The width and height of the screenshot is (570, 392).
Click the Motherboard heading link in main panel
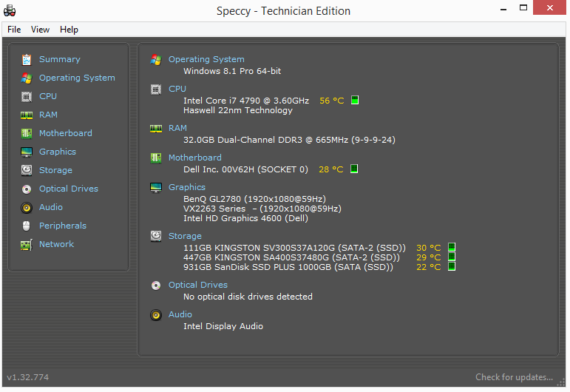(195, 158)
